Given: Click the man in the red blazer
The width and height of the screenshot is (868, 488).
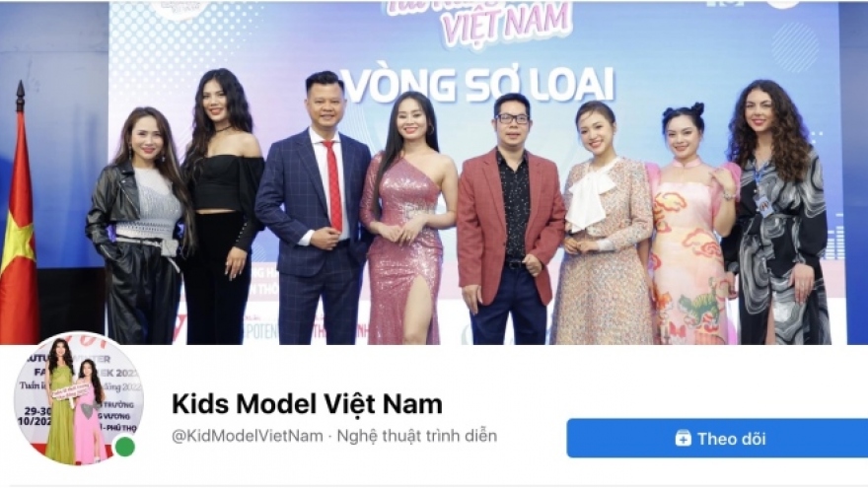Looking at the screenshot, I should pyautogui.click(x=509, y=221).
